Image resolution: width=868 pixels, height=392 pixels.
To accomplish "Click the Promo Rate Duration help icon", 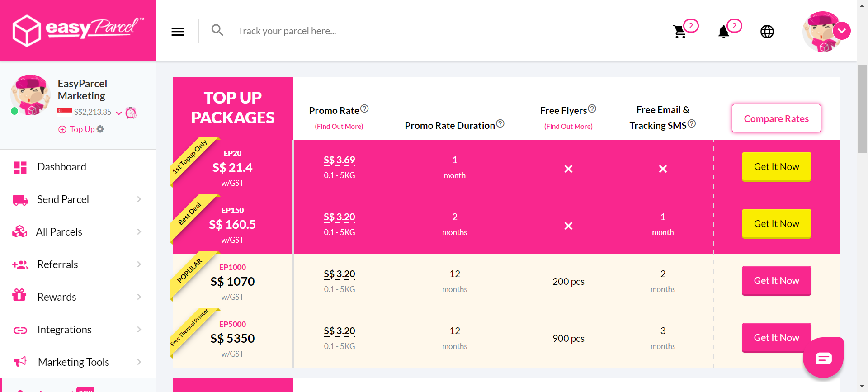I will [x=500, y=123].
